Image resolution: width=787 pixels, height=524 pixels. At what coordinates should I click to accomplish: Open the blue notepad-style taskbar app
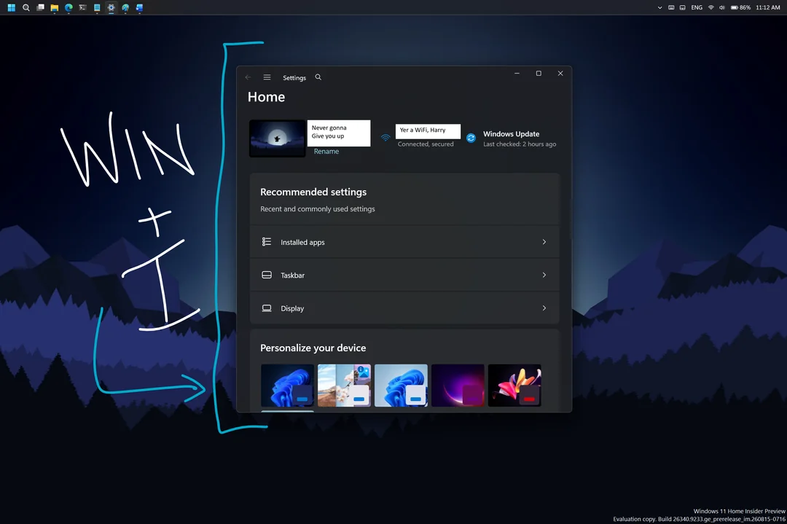[97, 8]
